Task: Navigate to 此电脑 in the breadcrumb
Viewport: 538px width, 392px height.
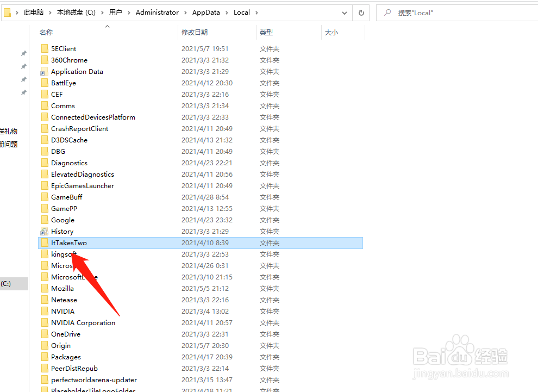Action: click(x=34, y=13)
